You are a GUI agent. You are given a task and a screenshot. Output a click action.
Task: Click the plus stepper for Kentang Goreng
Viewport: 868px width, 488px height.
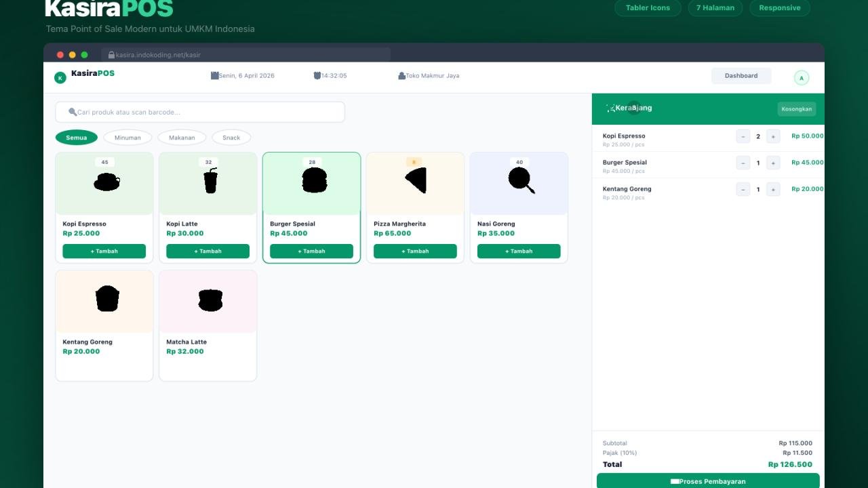(x=773, y=189)
